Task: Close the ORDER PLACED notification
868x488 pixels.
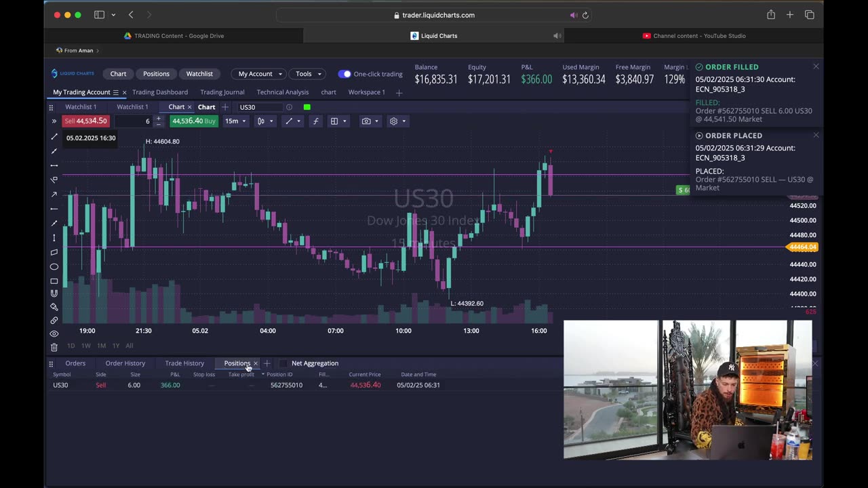Action: [816, 135]
